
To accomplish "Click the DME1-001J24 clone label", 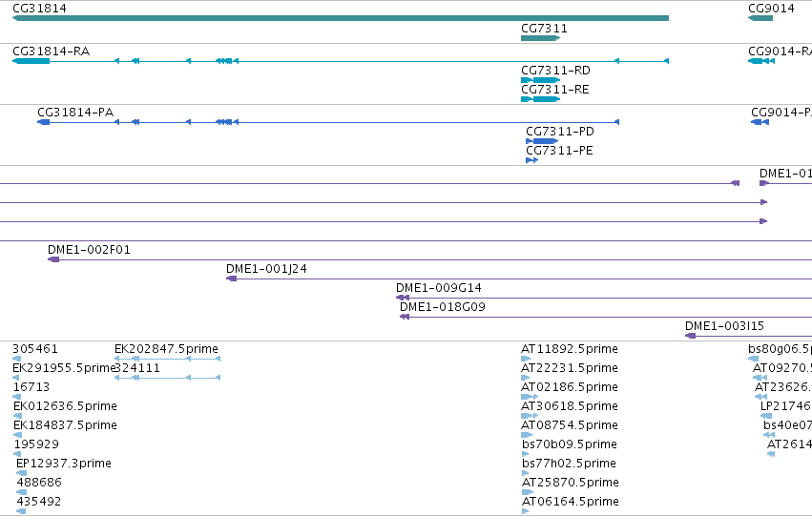I will click(266, 269).
